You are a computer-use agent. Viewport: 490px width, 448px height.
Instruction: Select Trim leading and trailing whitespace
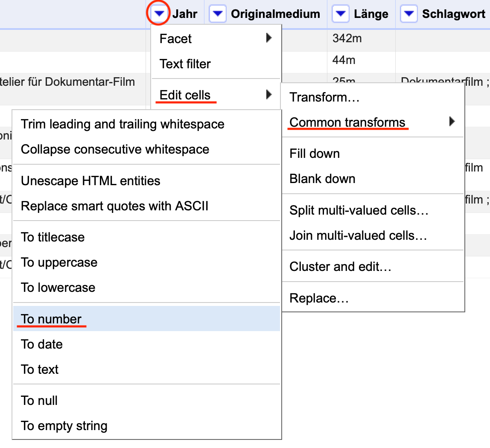146,124
